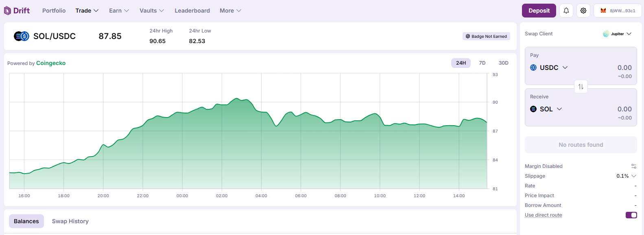Click the SOL/USDC pair token icon
The width and height of the screenshot is (644, 235).
22,36
